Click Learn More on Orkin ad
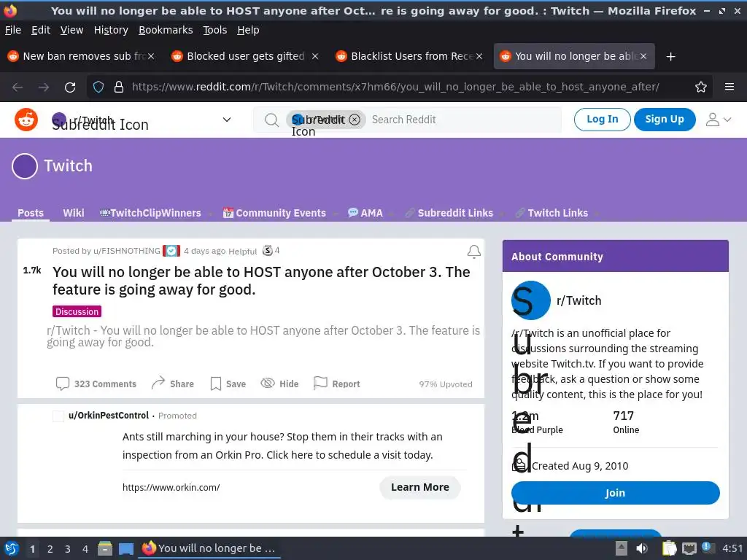This screenshot has height=560, width=747. pyautogui.click(x=419, y=487)
